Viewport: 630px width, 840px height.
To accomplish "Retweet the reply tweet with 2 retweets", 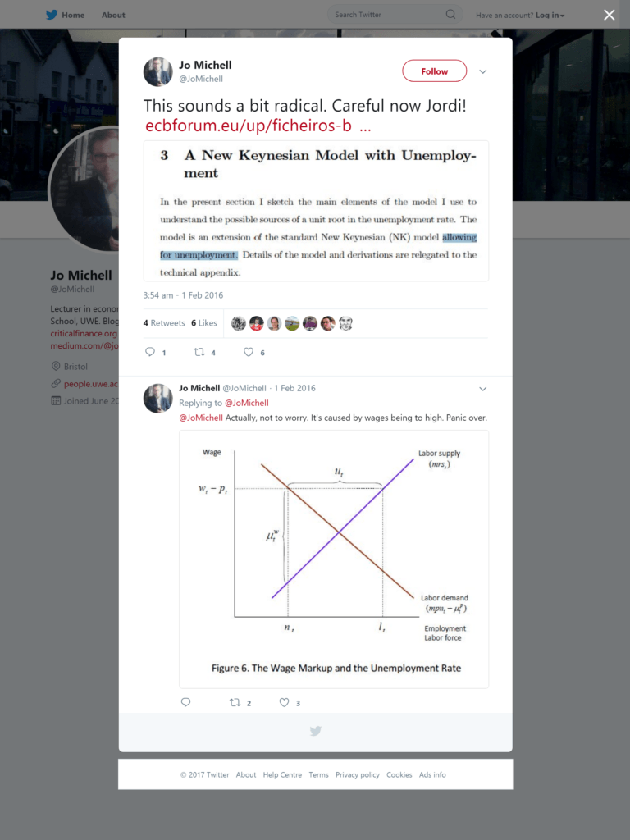I will click(235, 702).
